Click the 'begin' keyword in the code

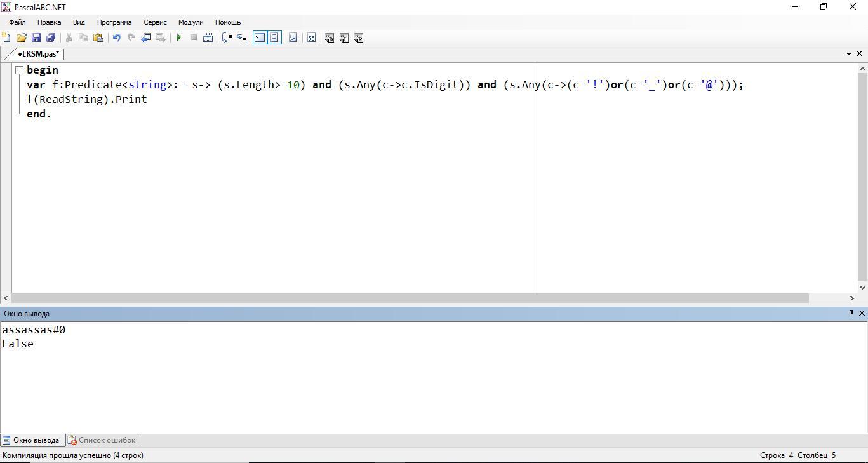[43, 70]
